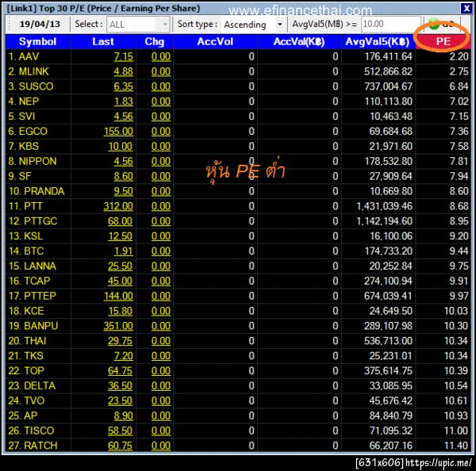Select the TOP symbol
Image resolution: width=476 pixels, height=471 pixels.
pyautogui.click(x=26, y=371)
